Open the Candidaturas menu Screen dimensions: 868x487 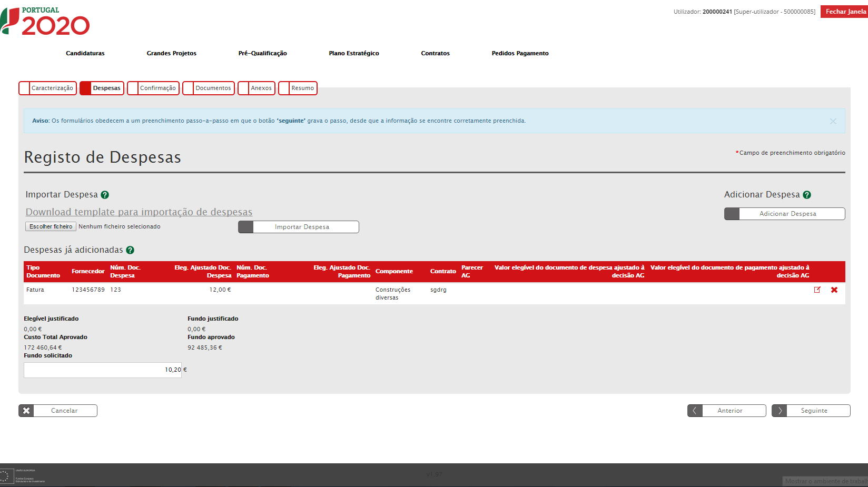[x=85, y=53]
